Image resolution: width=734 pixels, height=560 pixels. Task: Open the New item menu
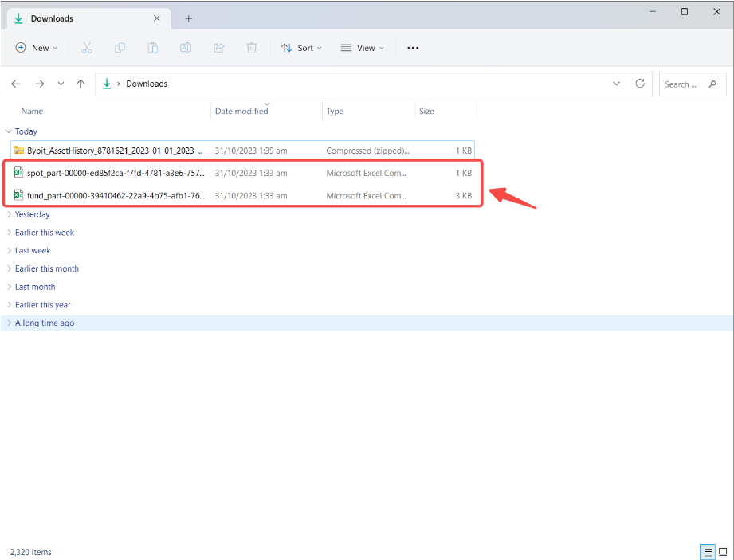(x=36, y=48)
